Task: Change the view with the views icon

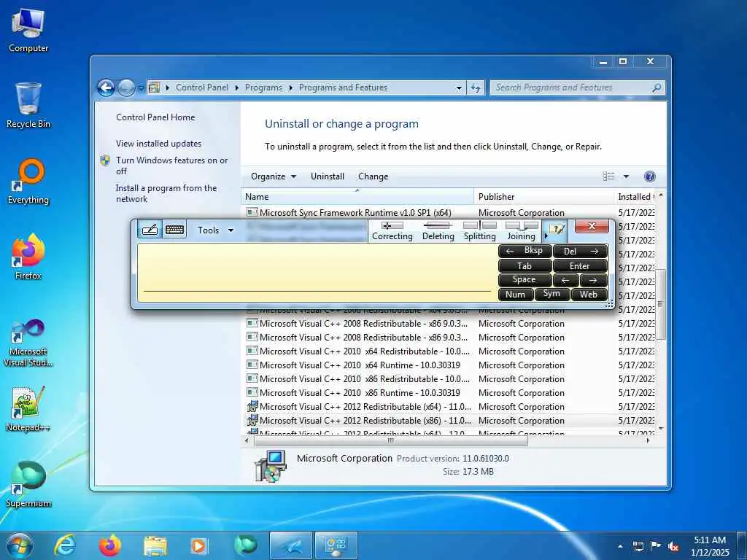Action: [609, 176]
